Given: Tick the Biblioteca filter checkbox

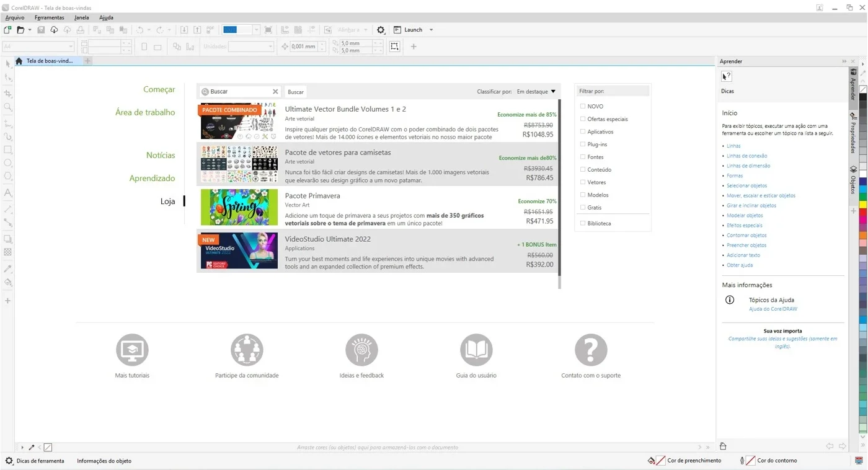Looking at the screenshot, I should pyautogui.click(x=583, y=223).
